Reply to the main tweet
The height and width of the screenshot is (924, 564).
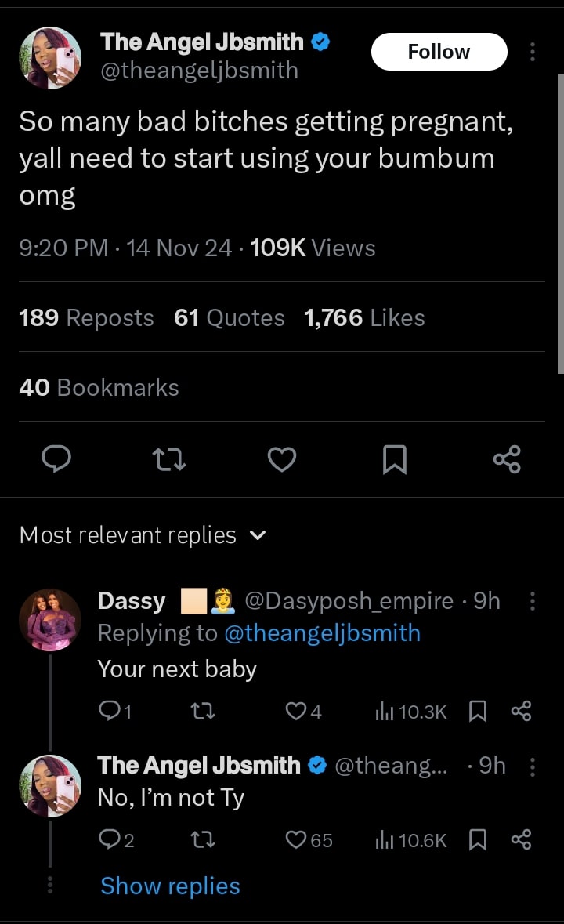pos(56,459)
